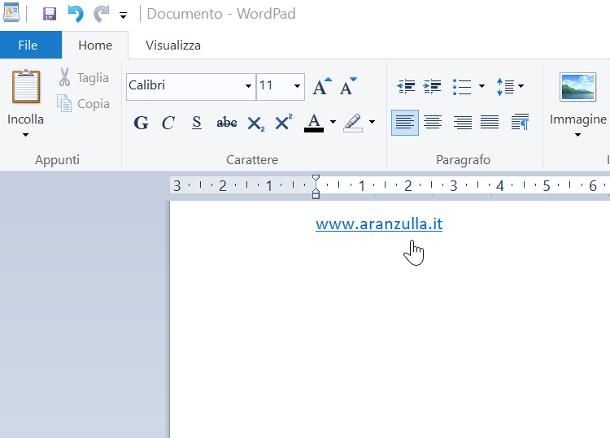610x438 pixels.
Task: Click the Taglia cut button
Action: pos(83,77)
